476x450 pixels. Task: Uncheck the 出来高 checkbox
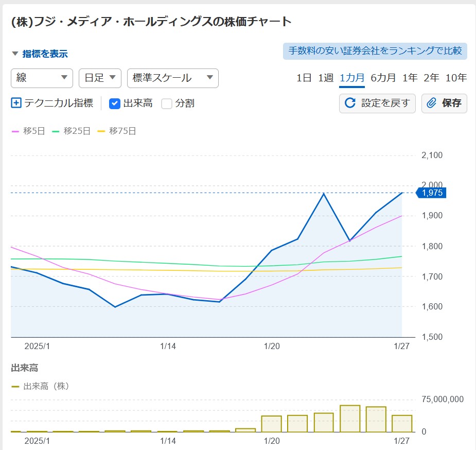(x=114, y=103)
